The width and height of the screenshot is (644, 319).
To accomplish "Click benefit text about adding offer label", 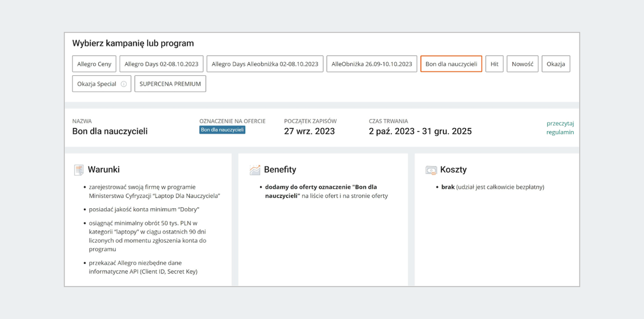I will 326,191.
